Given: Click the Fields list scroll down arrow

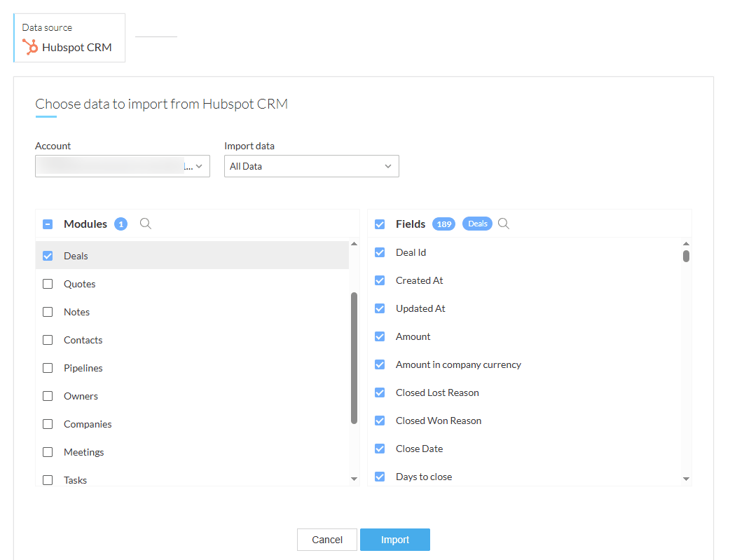Looking at the screenshot, I should coord(686,479).
